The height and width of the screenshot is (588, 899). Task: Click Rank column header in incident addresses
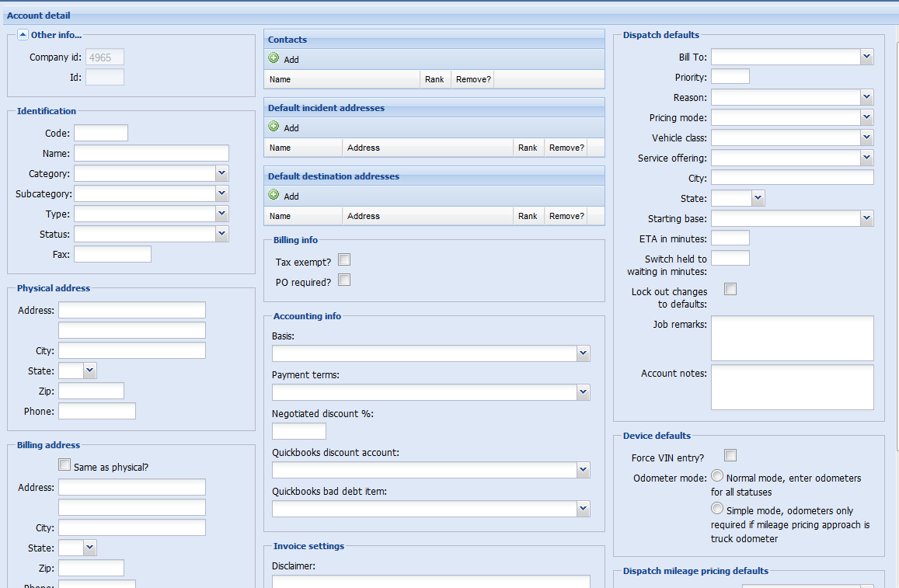(x=528, y=148)
